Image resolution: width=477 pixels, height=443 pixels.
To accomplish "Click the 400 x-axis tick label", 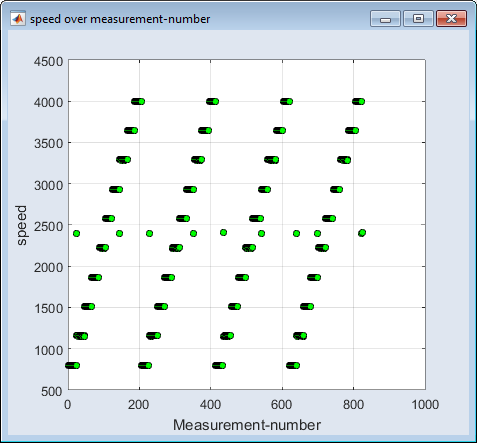I will point(210,405).
